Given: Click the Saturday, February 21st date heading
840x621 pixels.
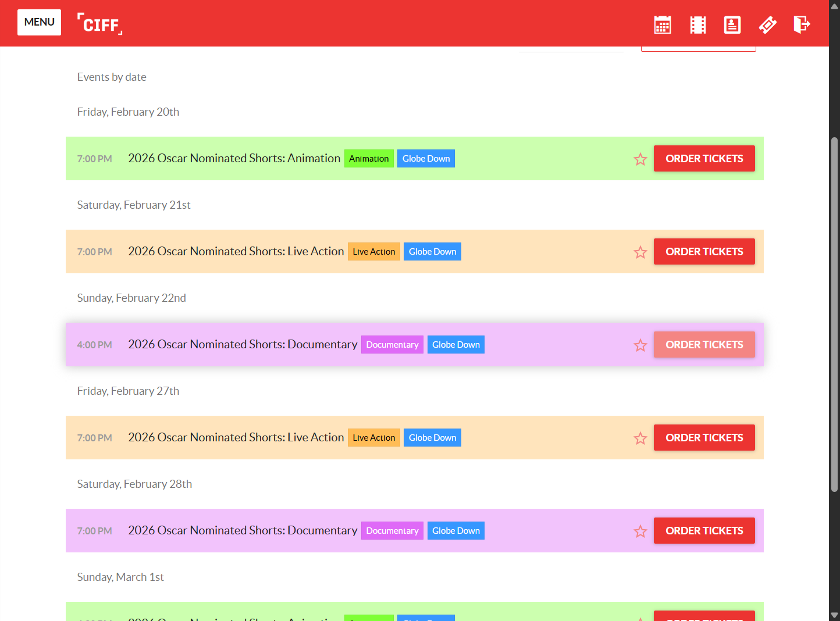Looking at the screenshot, I should tap(134, 205).
